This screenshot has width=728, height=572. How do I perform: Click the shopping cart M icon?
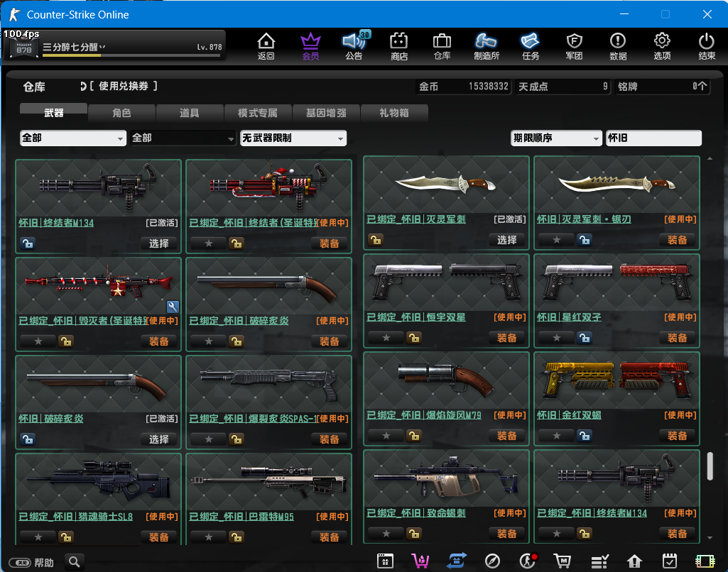pos(563,561)
